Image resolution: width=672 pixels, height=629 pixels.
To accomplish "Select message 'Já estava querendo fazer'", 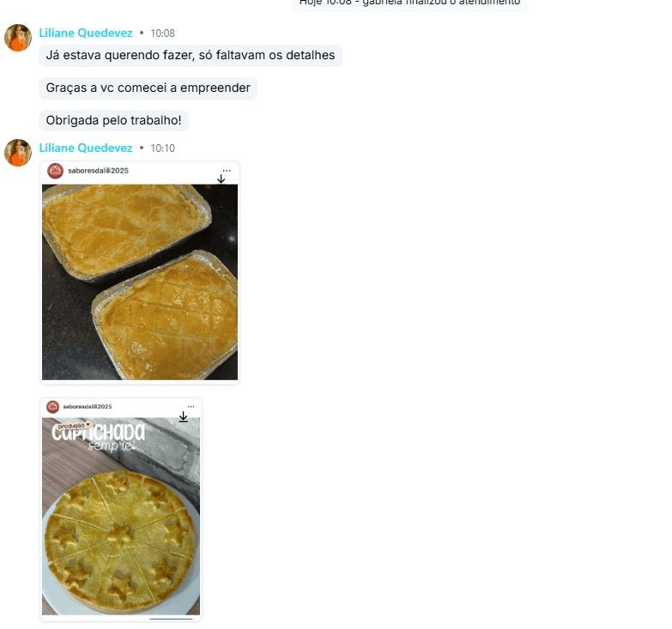I will (191, 55).
